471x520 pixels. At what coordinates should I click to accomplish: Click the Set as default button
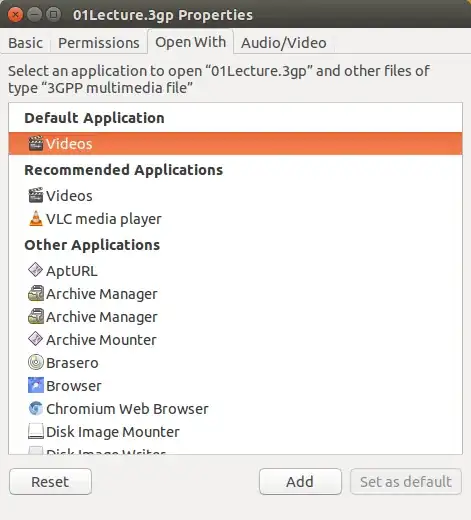click(x=406, y=482)
